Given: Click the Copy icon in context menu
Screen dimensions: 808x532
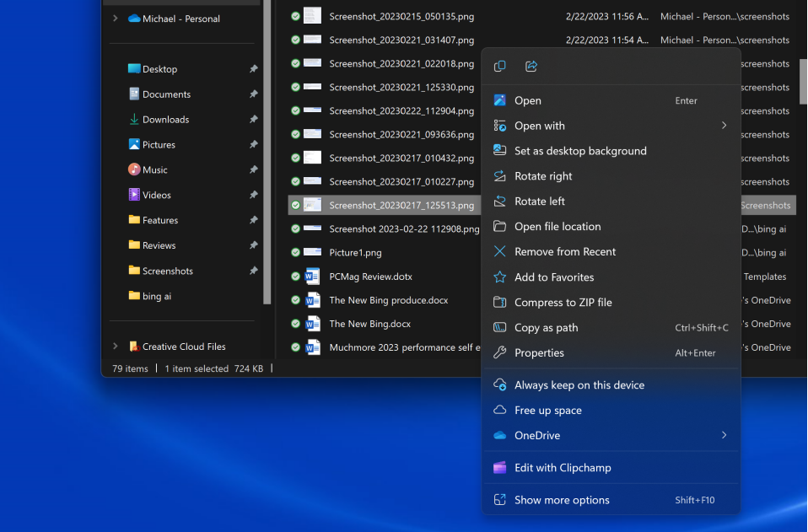Looking at the screenshot, I should tap(499, 66).
